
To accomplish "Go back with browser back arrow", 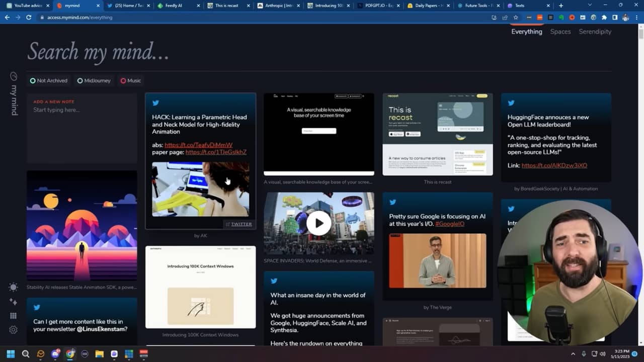I will point(7,17).
